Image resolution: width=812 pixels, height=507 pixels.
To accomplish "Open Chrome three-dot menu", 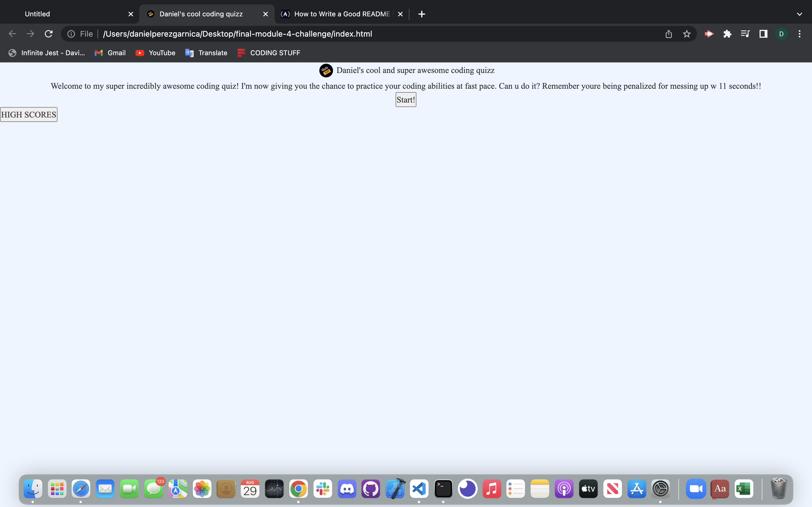I will pyautogui.click(x=800, y=34).
